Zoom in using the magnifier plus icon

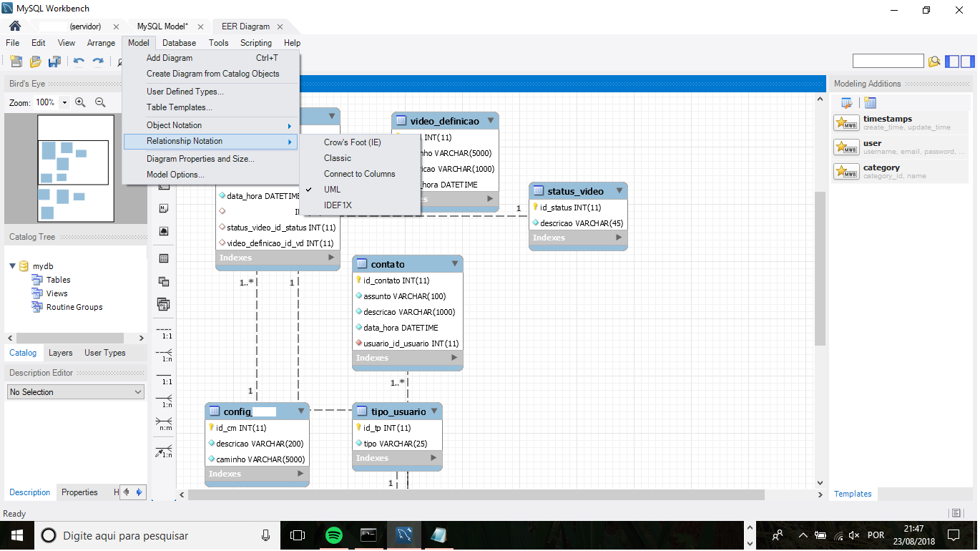pyautogui.click(x=80, y=102)
